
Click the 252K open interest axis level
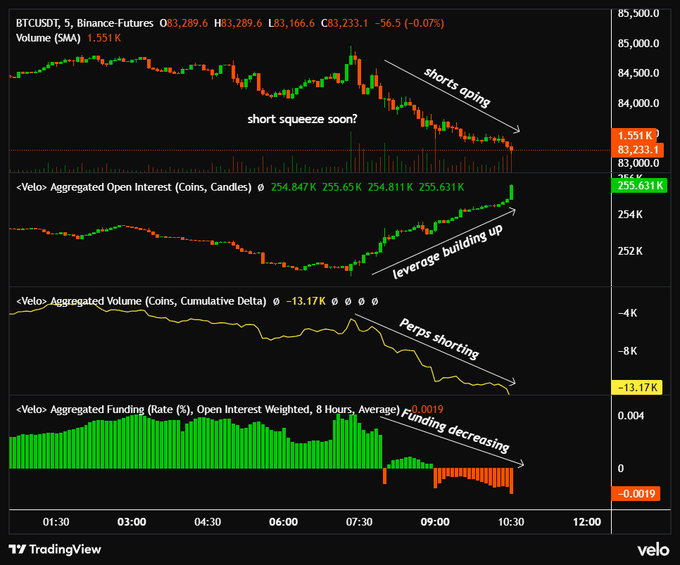(630, 251)
